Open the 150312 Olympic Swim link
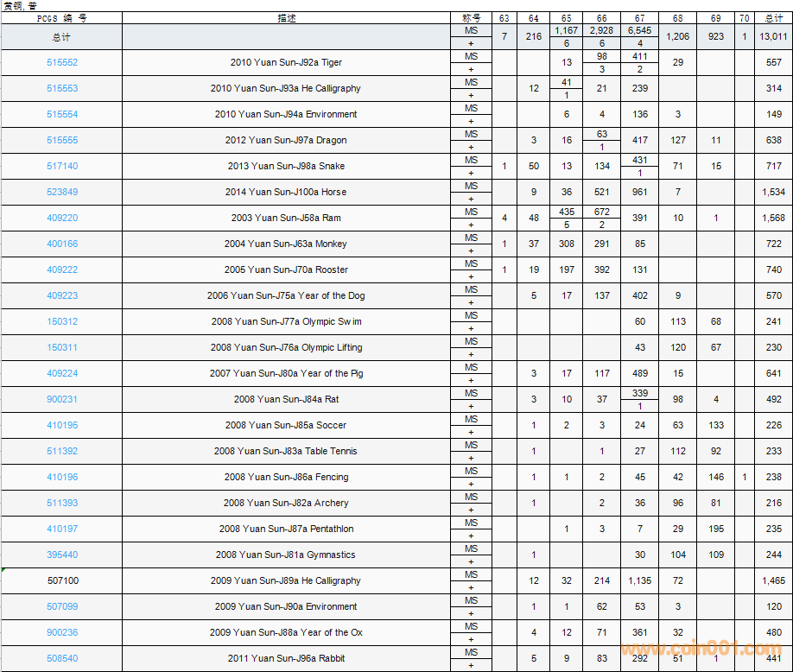This screenshot has height=672, width=793. coord(61,322)
